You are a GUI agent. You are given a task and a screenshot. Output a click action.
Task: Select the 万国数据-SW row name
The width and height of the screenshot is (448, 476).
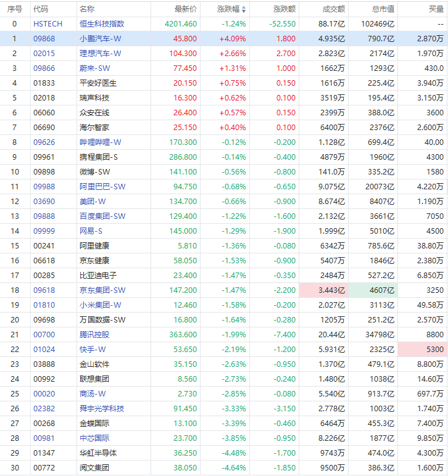[x=102, y=320]
